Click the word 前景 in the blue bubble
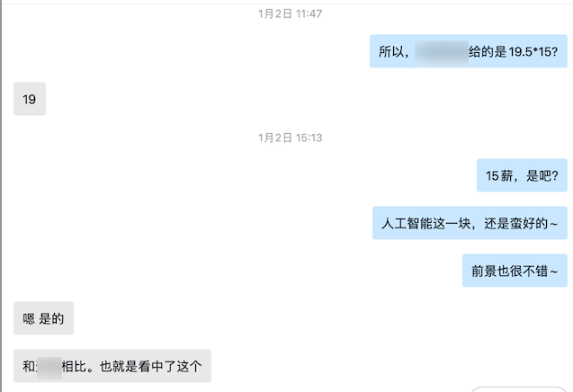 (x=484, y=272)
